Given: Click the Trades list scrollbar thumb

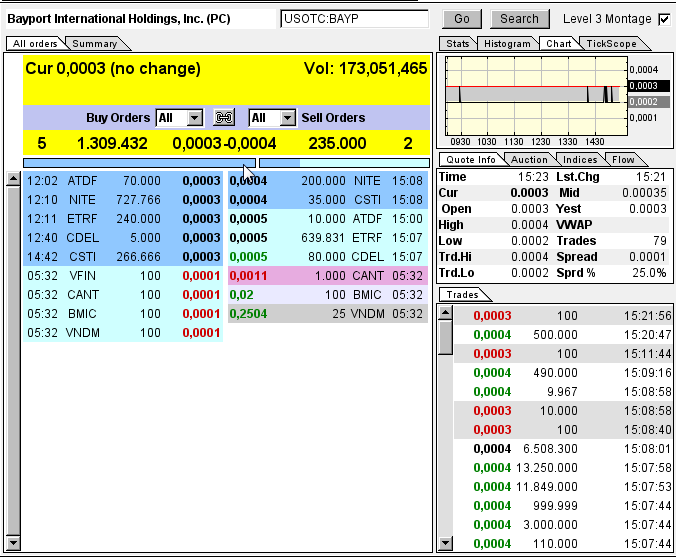Looking at the screenshot, I should click(x=445, y=338).
